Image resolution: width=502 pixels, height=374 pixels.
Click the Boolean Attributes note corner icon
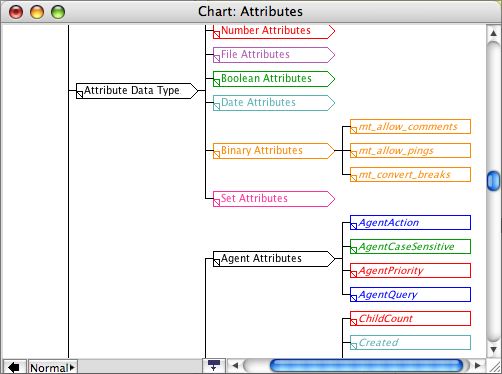tap(217, 83)
